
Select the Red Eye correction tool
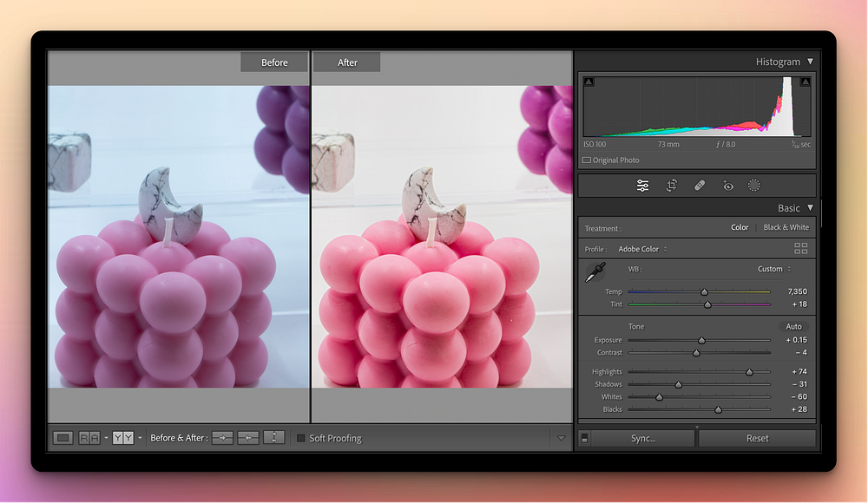(x=727, y=186)
